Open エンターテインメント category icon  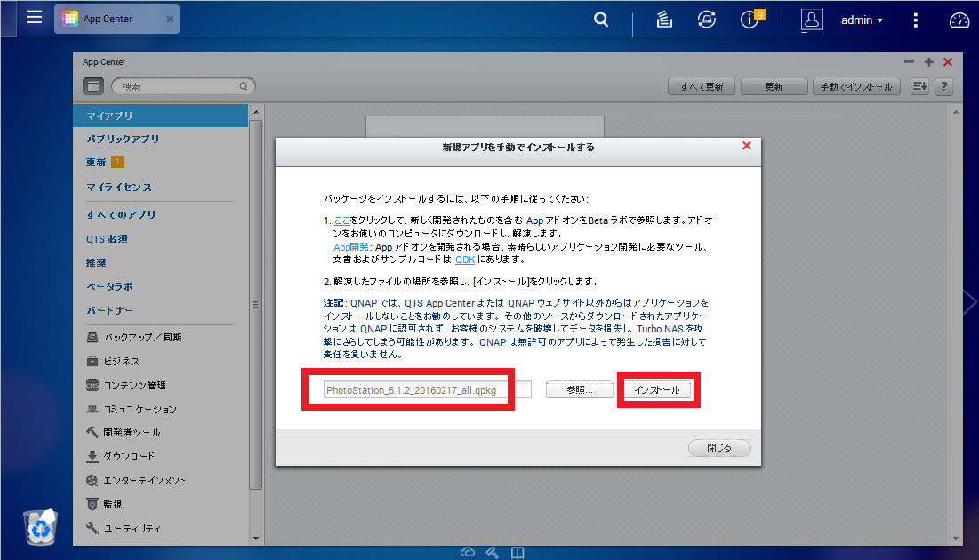click(x=92, y=480)
